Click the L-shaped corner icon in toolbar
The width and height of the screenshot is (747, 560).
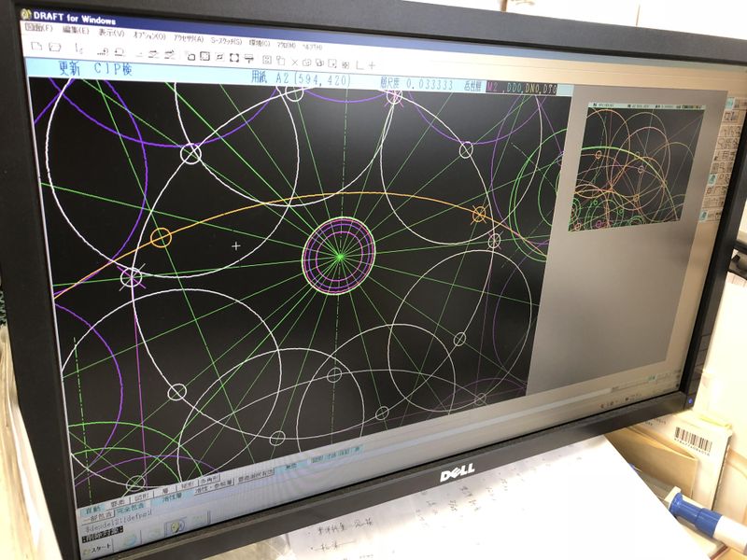[x=359, y=64]
